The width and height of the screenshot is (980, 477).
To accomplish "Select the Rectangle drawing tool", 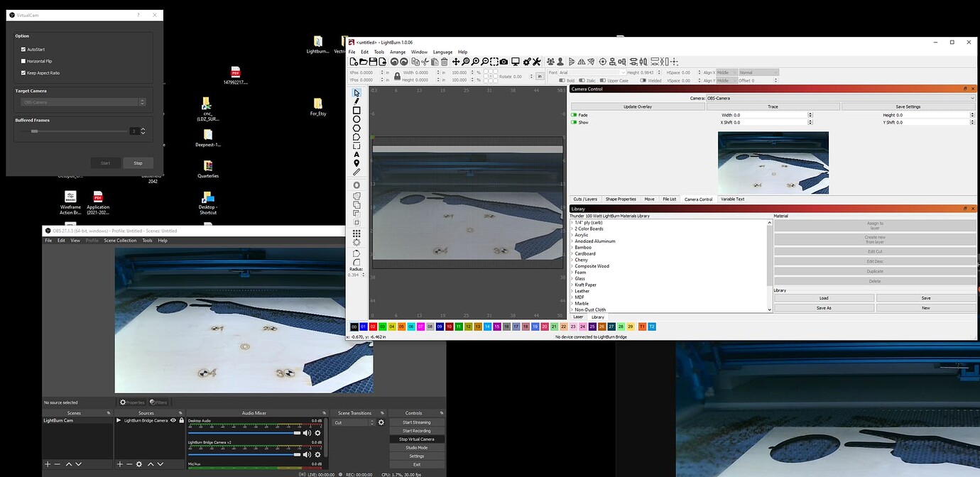I will point(356,111).
